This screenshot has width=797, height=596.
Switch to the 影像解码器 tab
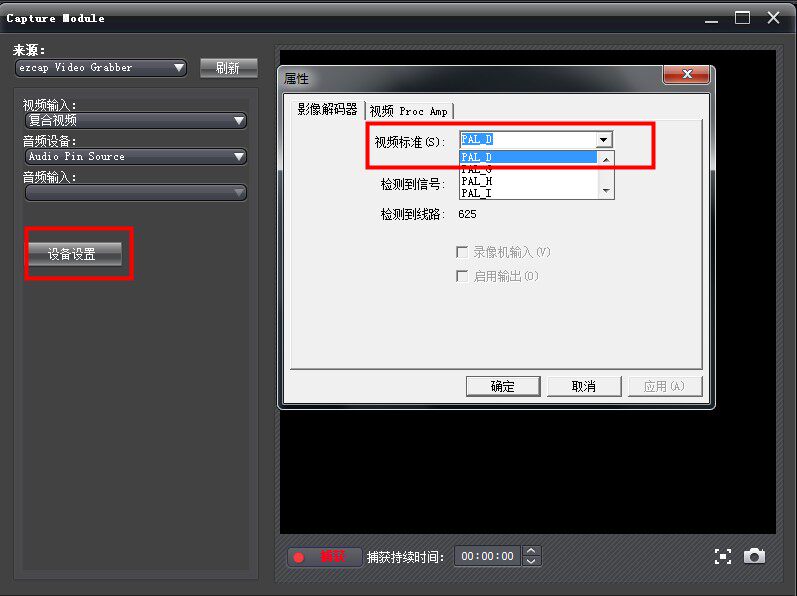click(327, 110)
